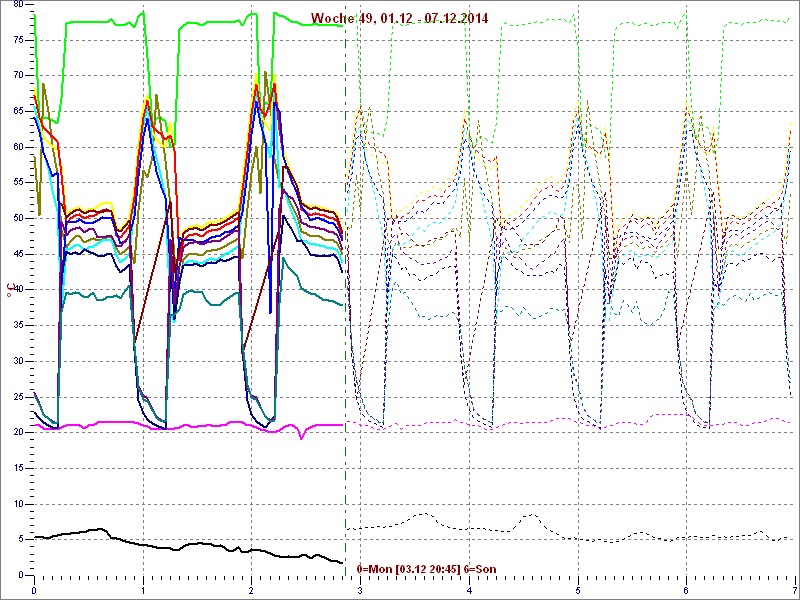Click the status text "0=Mon [03.12 20:45] 6=Son"
This screenshot has width=800, height=600.
[x=427, y=569]
